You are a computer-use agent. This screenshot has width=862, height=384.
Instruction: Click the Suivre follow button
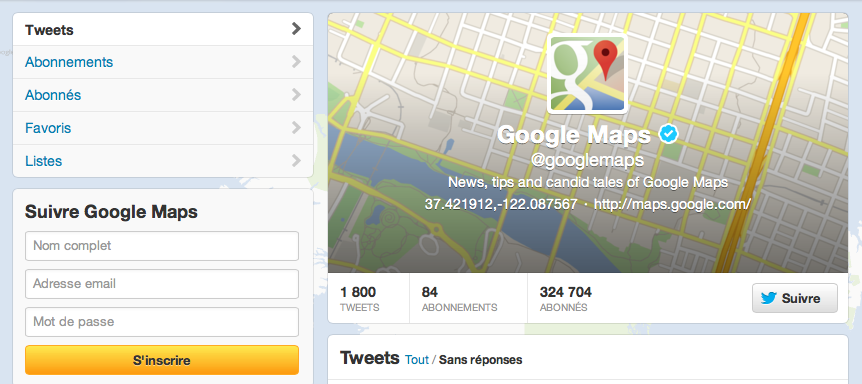tap(795, 298)
